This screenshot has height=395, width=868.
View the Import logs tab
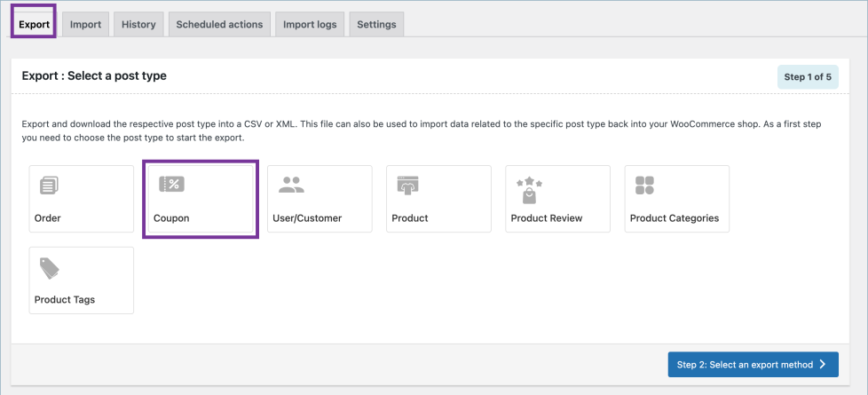[x=310, y=24]
